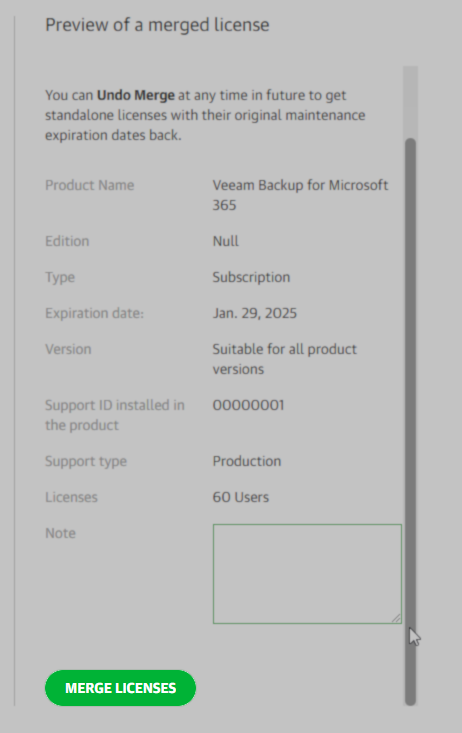Click the Version label
462x733 pixels.
(x=68, y=349)
